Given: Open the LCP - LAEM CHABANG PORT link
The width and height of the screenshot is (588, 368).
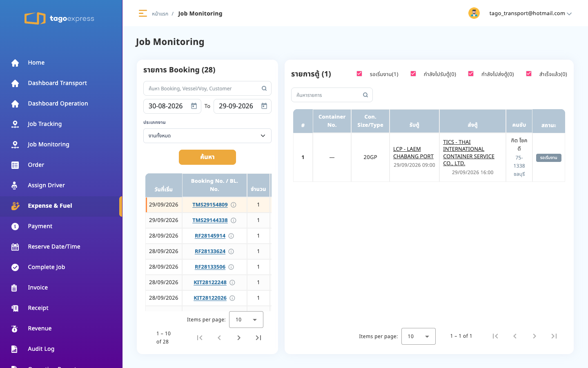Looking at the screenshot, I should tap(413, 153).
